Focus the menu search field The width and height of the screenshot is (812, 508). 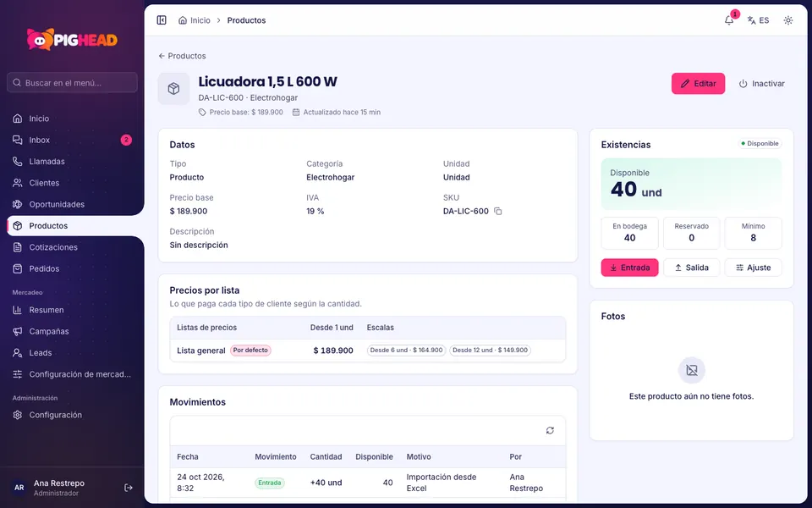[x=73, y=82]
